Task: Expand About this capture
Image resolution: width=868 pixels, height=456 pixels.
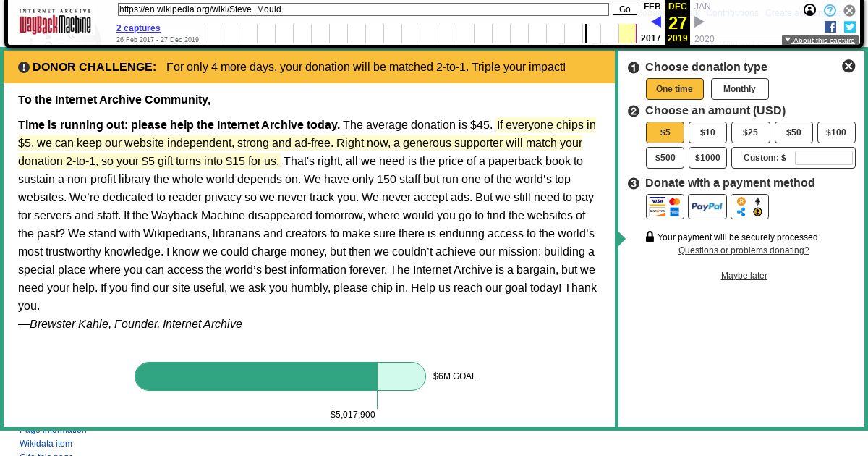Action: (820, 41)
